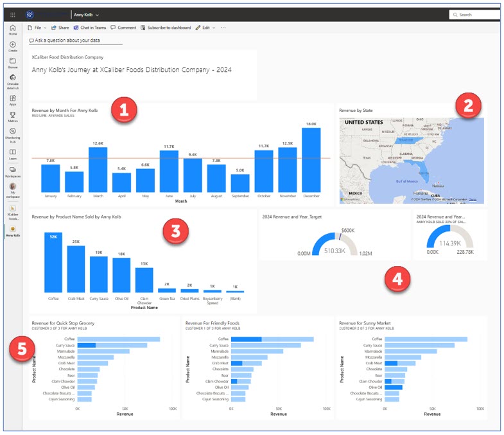Click the Clam Chowder bar in product chart
Viewport: 504px width, 435px height.
click(x=144, y=280)
